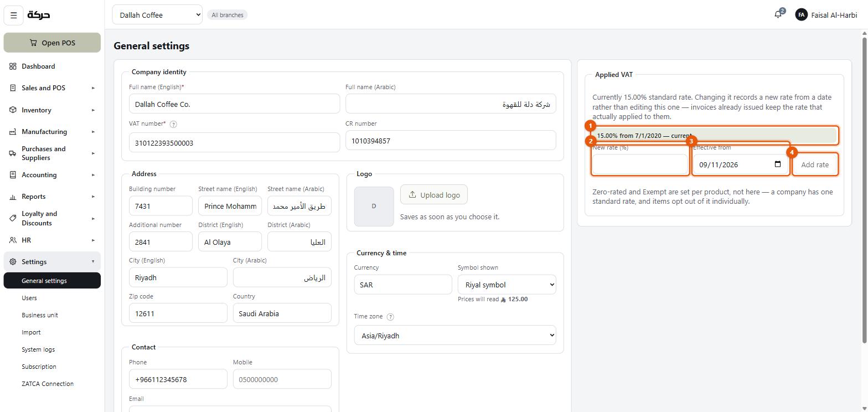Click the Accounting ledger icon

[x=13, y=175]
